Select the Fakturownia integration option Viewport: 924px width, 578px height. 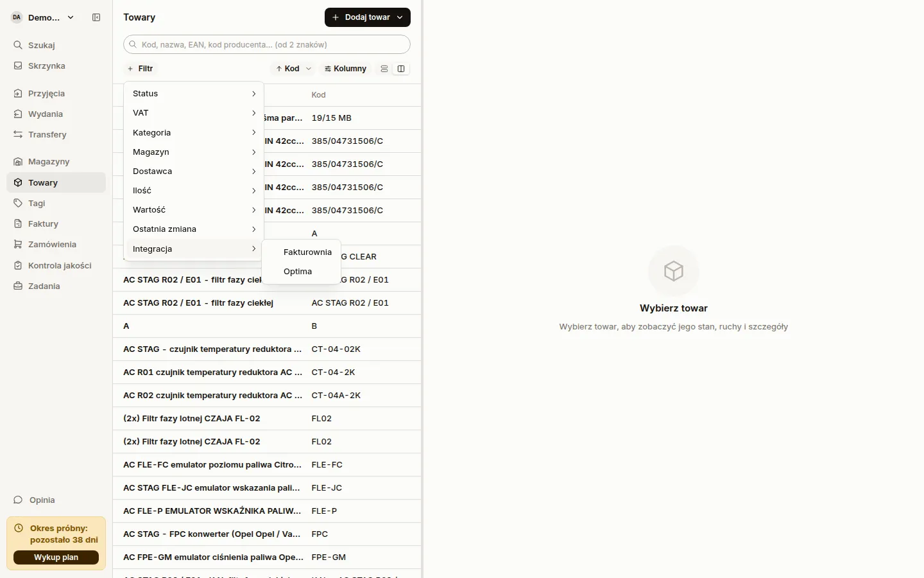[x=301, y=252]
